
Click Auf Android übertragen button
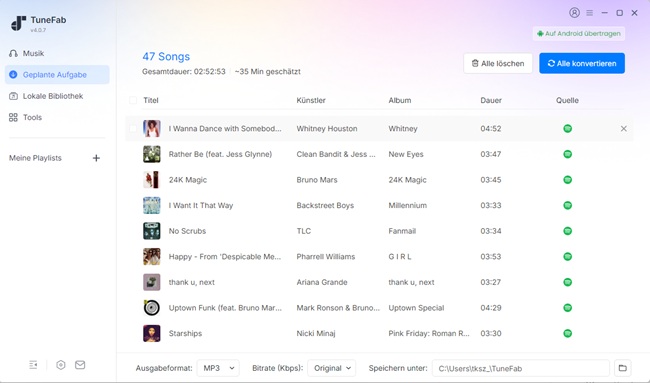[x=579, y=34]
